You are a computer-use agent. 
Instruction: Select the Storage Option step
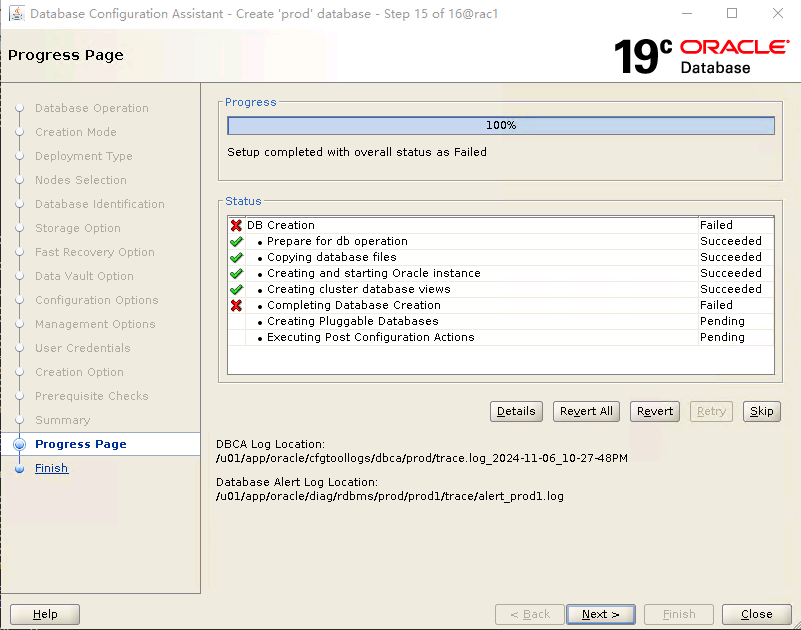click(x=78, y=228)
